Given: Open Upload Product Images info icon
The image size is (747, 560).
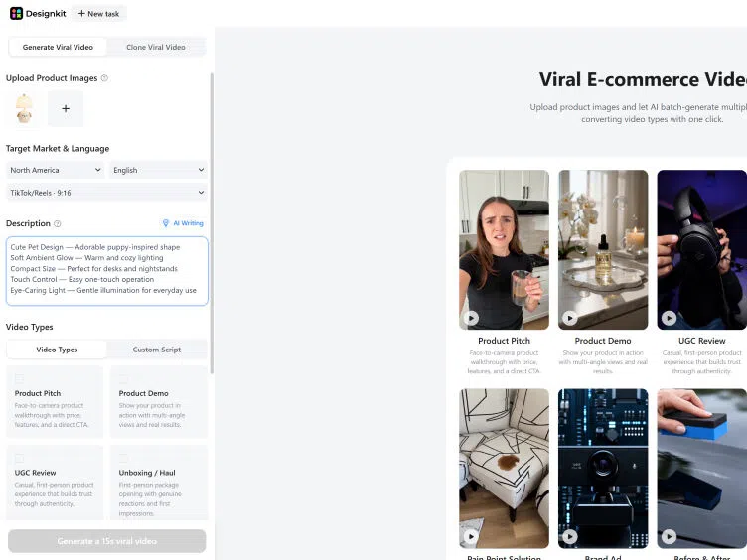Looking at the screenshot, I should tap(104, 78).
